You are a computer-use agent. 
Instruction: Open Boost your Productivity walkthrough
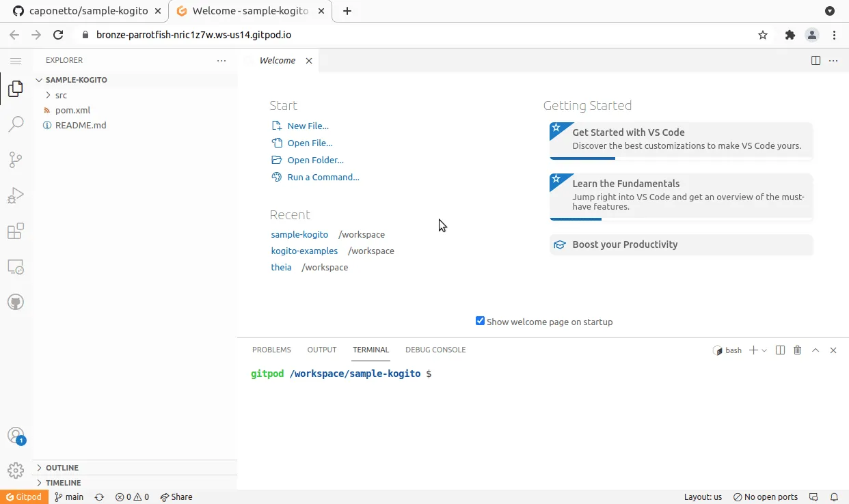tap(681, 244)
